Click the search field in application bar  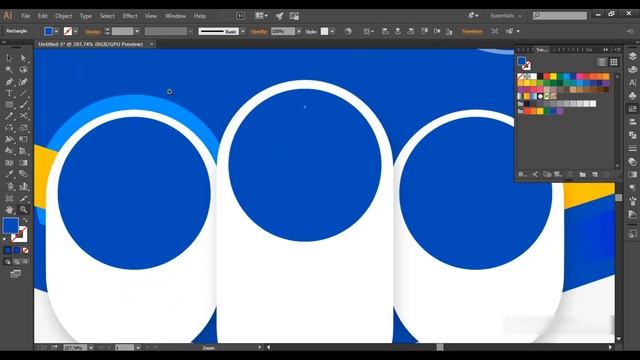click(x=560, y=16)
